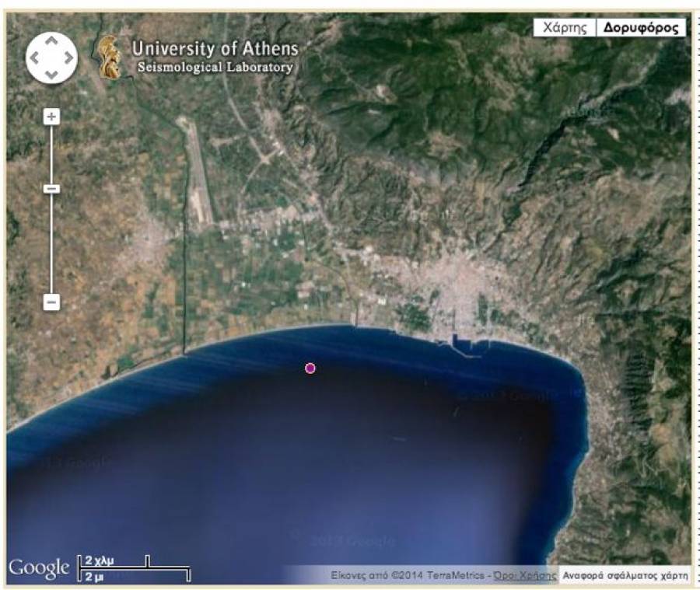The height and width of the screenshot is (590, 700).
Task: Click the zoom slider track above the handle
Action: (x=51, y=155)
